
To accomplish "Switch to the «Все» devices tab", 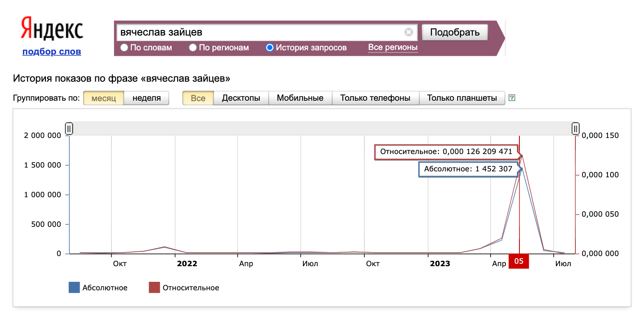I will (198, 98).
